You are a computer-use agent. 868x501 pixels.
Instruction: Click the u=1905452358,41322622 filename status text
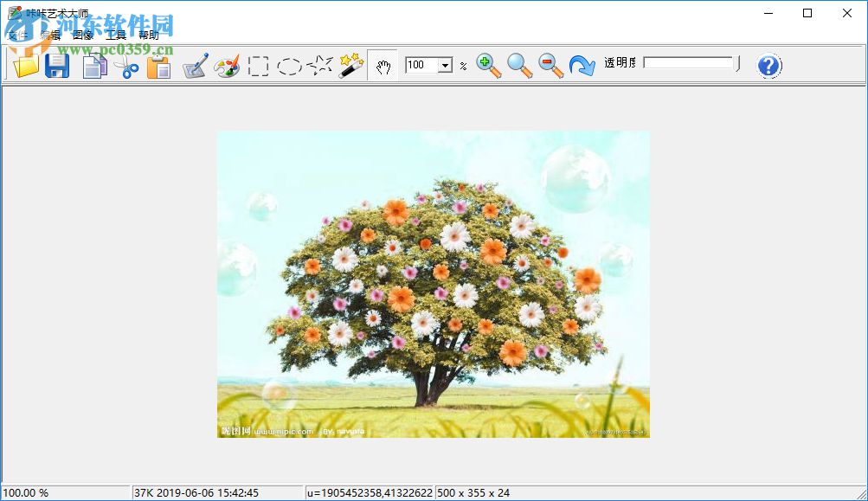point(370,492)
